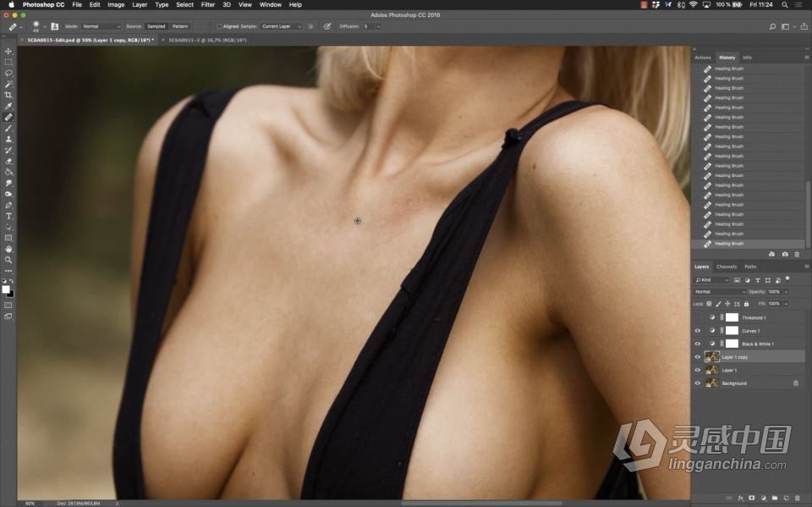Viewport: 812px width, 507px height.
Task: Switch to the Channels tab
Action: pyautogui.click(x=727, y=267)
